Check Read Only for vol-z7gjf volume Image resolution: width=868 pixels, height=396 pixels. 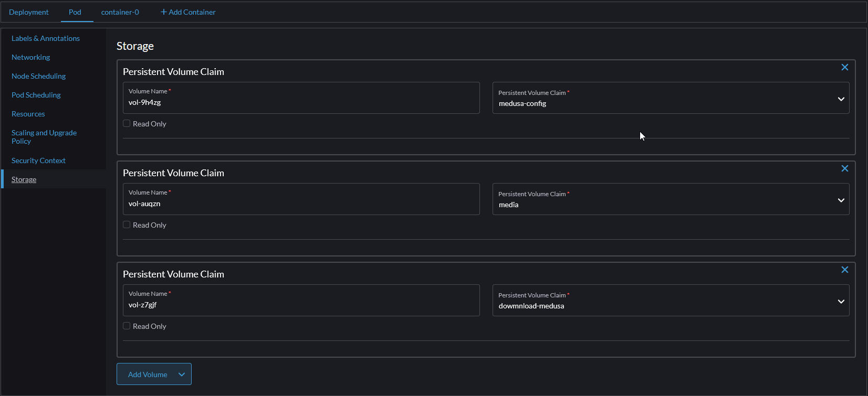(127, 326)
